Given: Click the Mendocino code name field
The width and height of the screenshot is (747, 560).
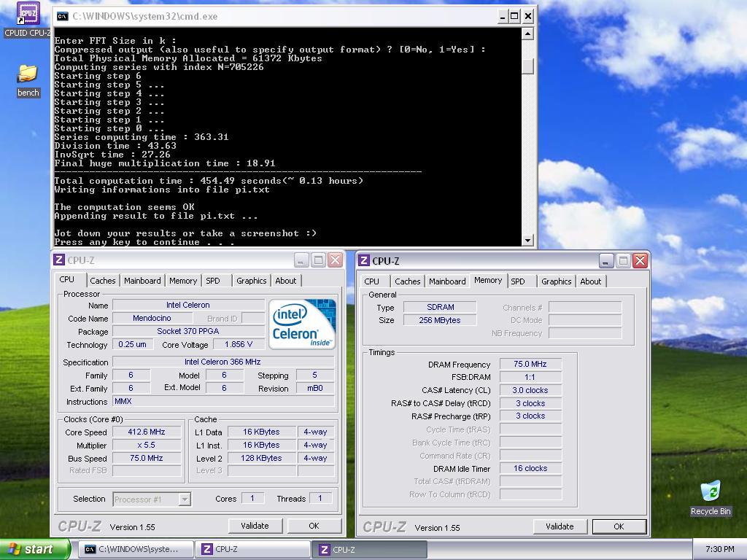Looking at the screenshot, I should coord(152,318).
